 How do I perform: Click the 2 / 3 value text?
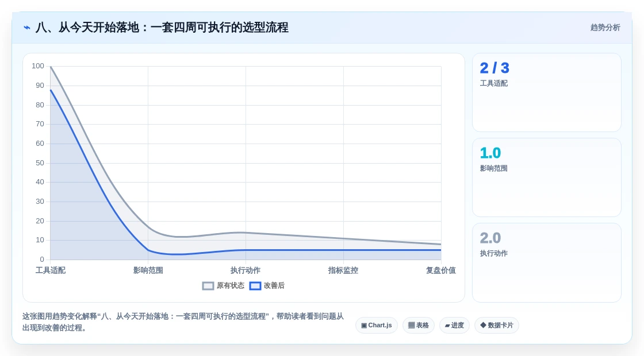click(494, 68)
